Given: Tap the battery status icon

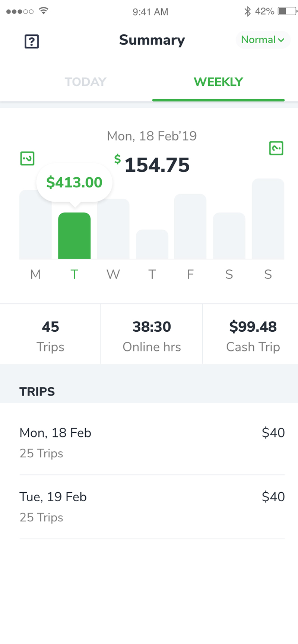Looking at the screenshot, I should click(287, 11).
